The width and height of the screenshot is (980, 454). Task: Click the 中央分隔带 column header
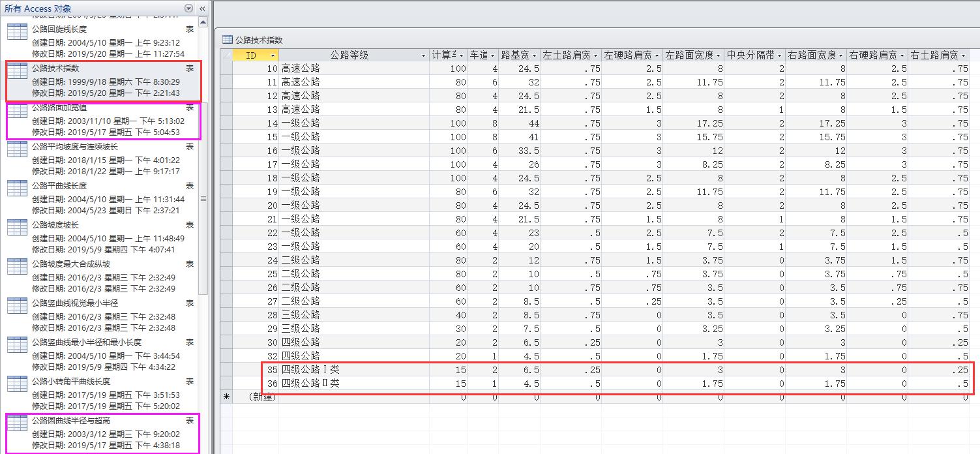coord(750,55)
